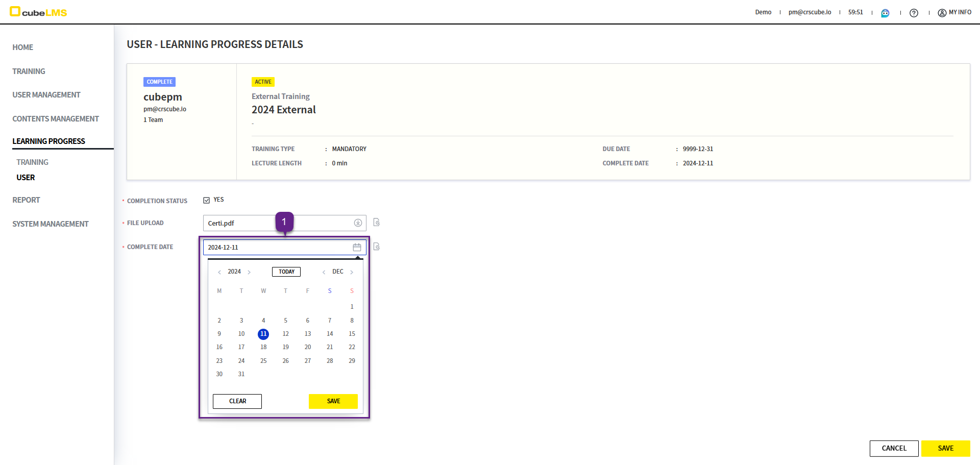
Task: Go to next year after 2024
Action: tap(249, 272)
